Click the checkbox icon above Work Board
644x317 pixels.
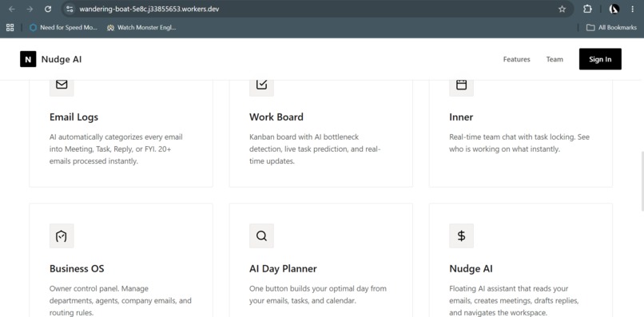pos(261,85)
